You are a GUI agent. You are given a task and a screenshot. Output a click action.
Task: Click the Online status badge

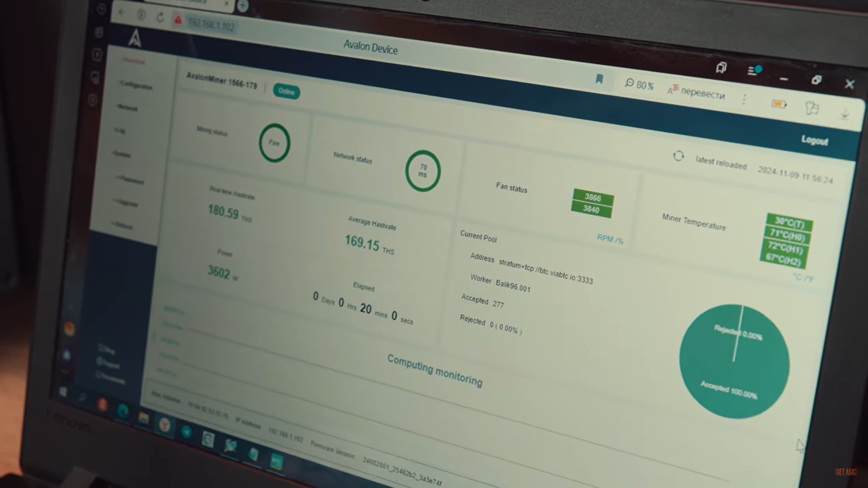286,91
